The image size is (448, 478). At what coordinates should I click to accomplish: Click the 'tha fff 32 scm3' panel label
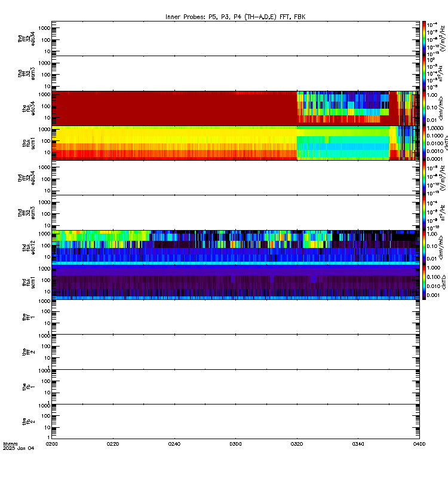(x=26, y=73)
